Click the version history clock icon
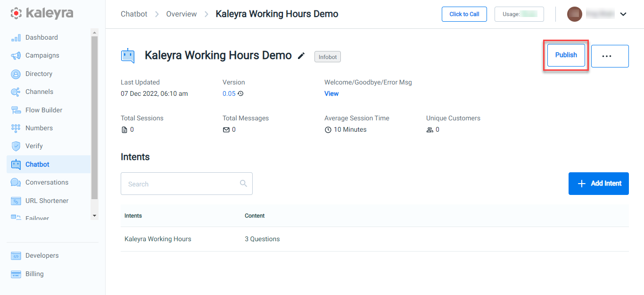The image size is (644, 295). pyautogui.click(x=240, y=93)
